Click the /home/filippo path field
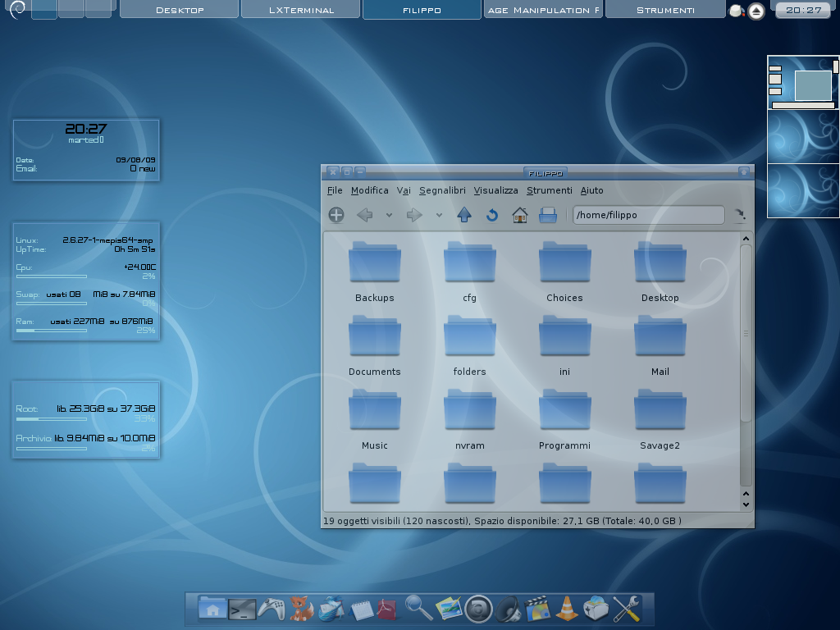This screenshot has height=630, width=840. click(649, 215)
